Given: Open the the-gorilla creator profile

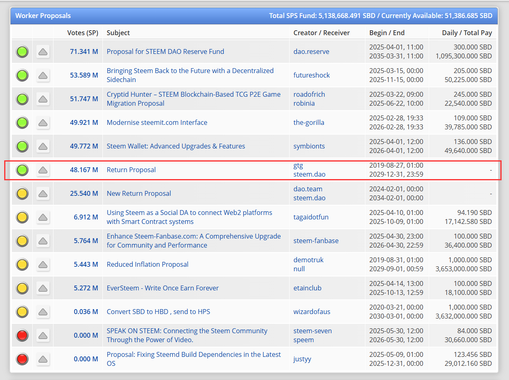Looking at the screenshot, I should click(309, 123).
